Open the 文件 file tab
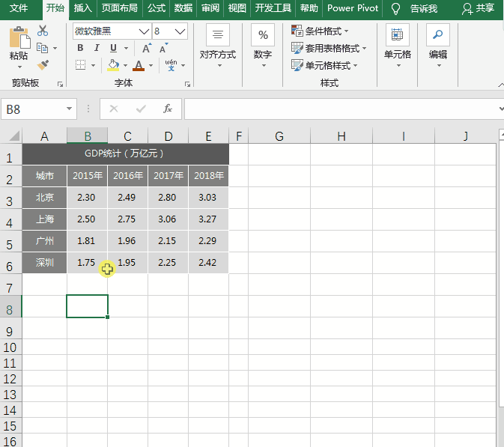The height and width of the screenshot is (447, 504). coord(19,8)
